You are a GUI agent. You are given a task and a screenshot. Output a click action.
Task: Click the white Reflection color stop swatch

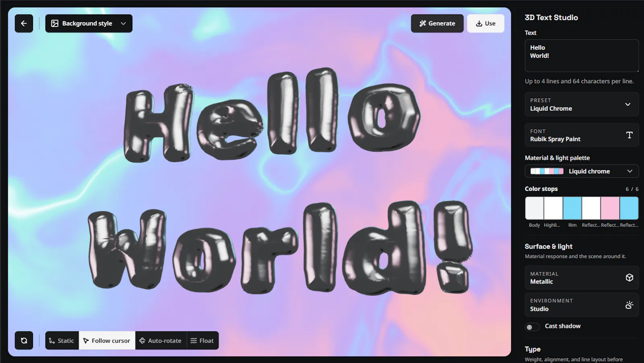pyautogui.click(x=591, y=208)
